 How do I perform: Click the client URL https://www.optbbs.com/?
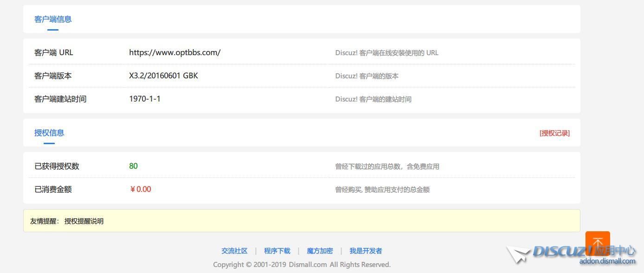[x=175, y=52]
